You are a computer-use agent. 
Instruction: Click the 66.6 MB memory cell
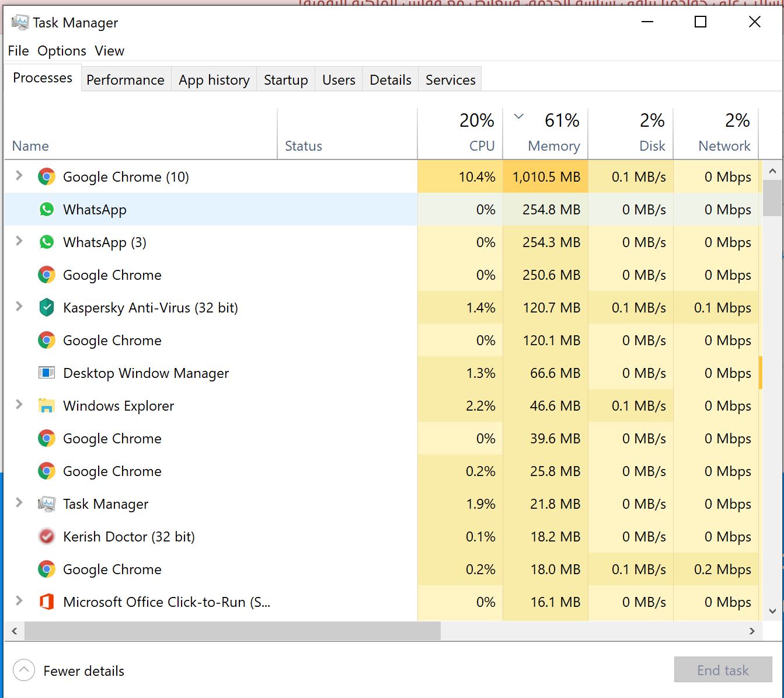[x=545, y=373]
